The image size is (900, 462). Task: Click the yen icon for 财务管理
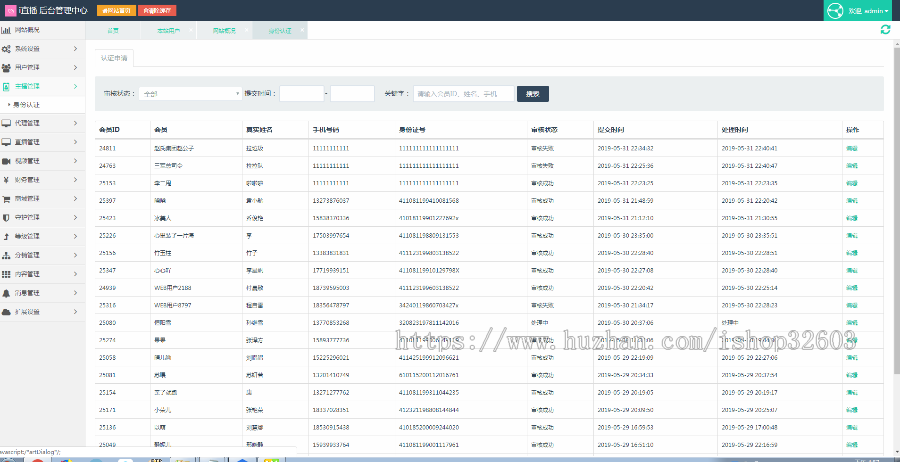(x=6, y=179)
